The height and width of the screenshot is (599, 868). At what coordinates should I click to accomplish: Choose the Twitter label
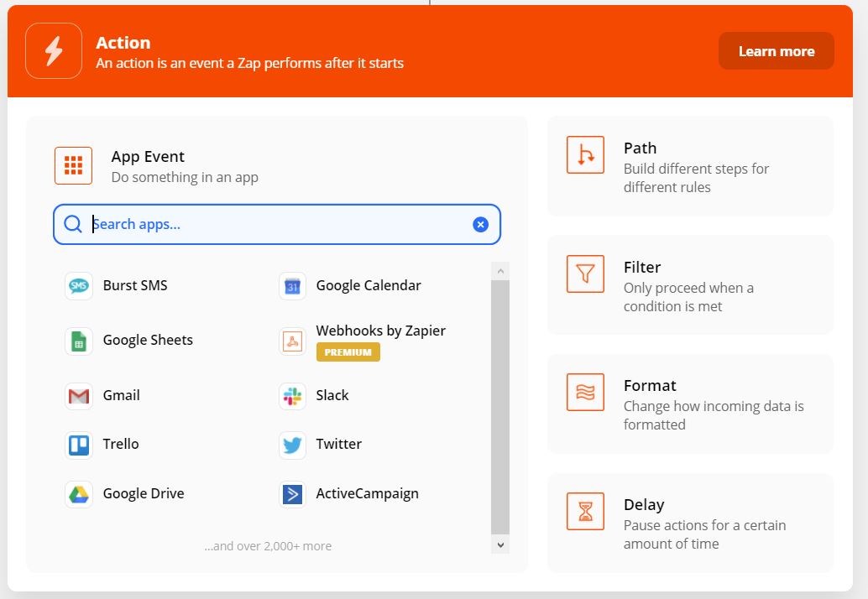click(x=339, y=444)
